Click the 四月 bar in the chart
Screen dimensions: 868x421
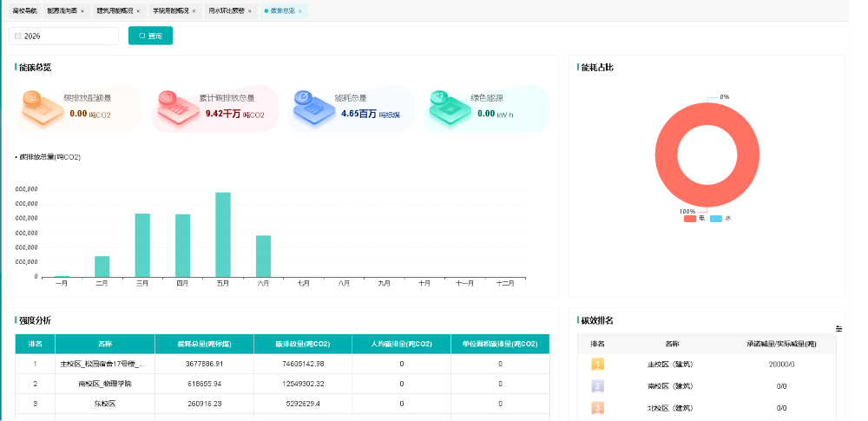tap(182, 246)
